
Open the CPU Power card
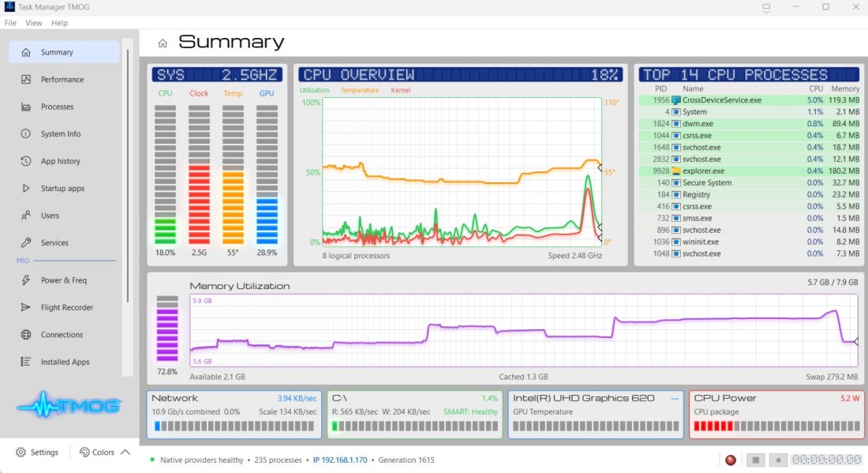(x=776, y=415)
